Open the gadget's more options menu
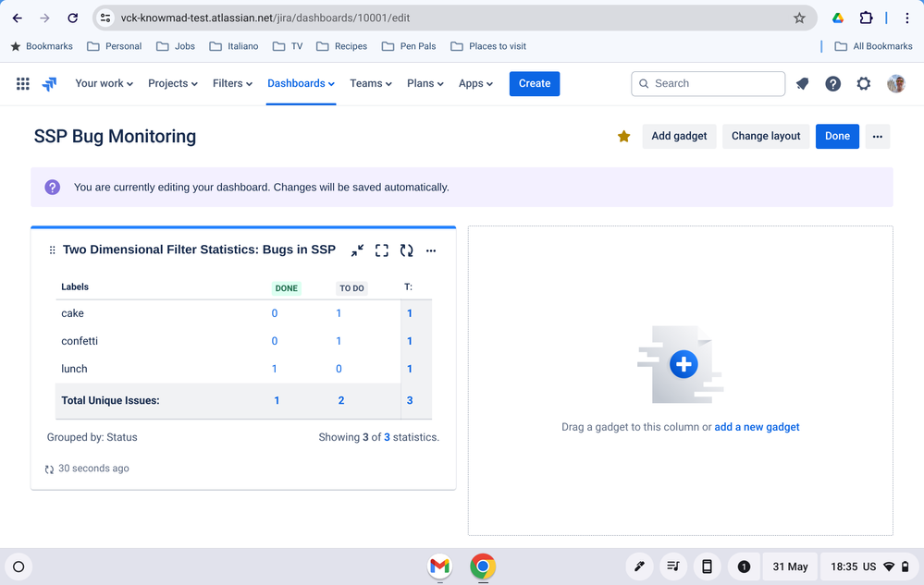Image resolution: width=924 pixels, height=585 pixels. [x=431, y=250]
